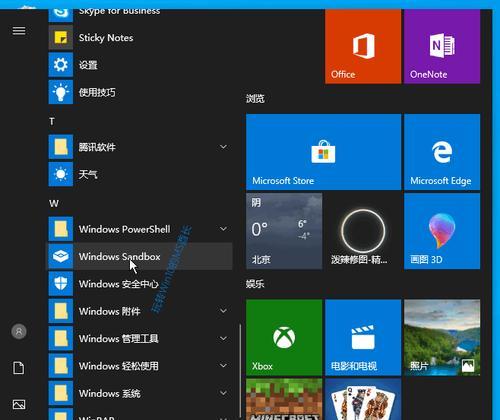Viewport: 500px width, 420px height.
Task: Open the Skype for Business app icon
Action: pos(61,15)
